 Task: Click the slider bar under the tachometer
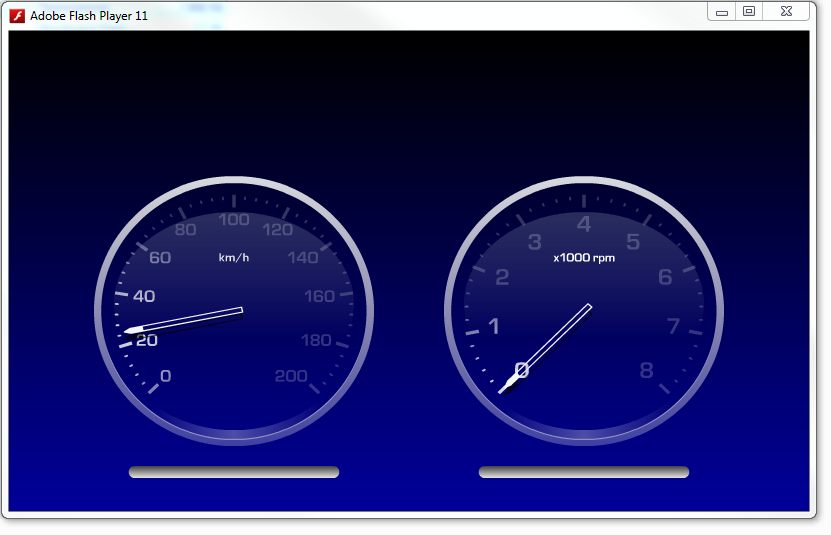pyautogui.click(x=584, y=472)
